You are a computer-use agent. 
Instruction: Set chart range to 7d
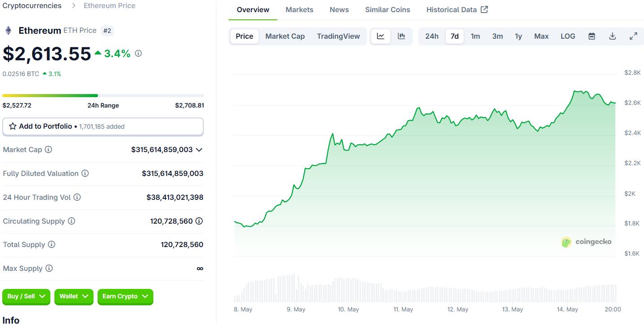click(455, 36)
